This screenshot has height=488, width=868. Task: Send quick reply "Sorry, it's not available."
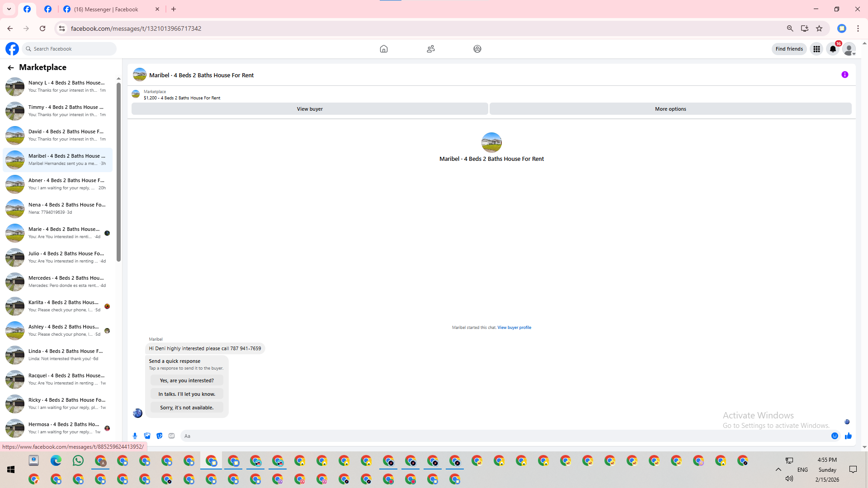pos(187,408)
